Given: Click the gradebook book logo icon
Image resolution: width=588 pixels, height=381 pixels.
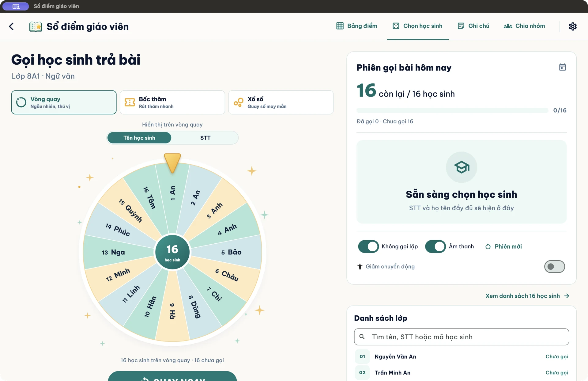Looking at the screenshot, I should pos(36,27).
